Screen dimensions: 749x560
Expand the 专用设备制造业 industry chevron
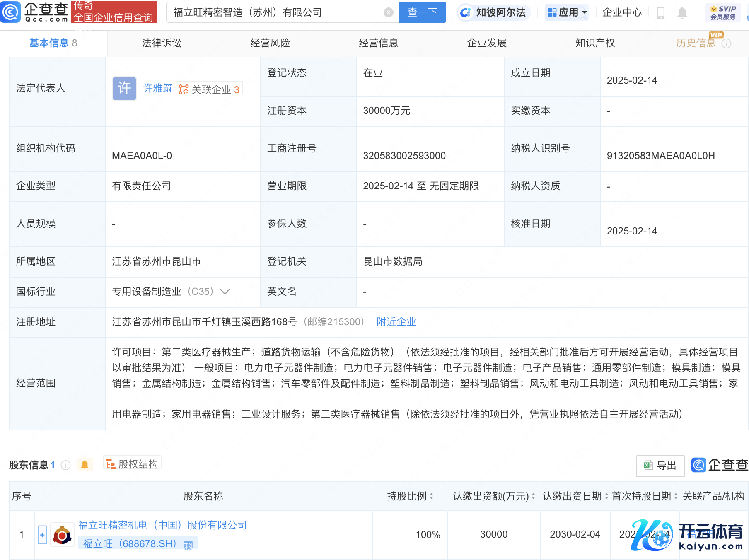[225, 292]
